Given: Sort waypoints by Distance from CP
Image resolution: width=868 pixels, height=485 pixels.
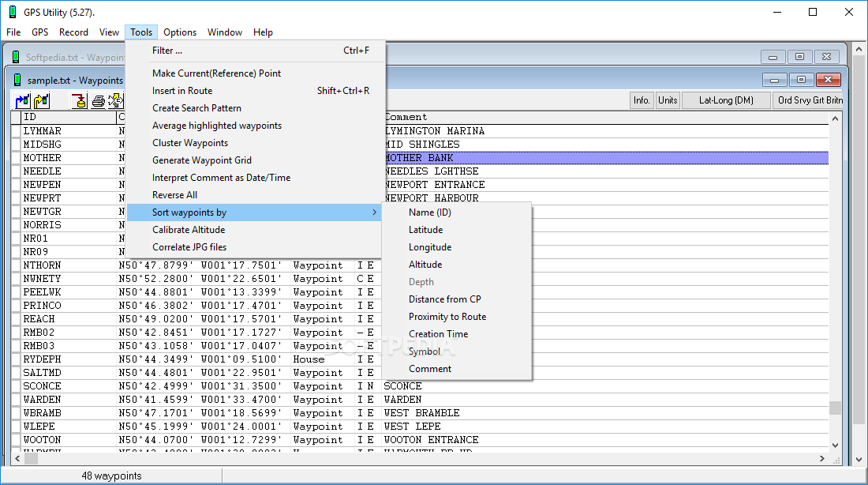Looking at the screenshot, I should coord(457,299).
